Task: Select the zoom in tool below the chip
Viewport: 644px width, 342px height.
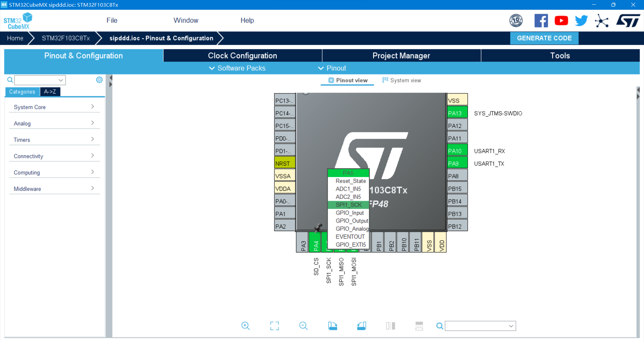Action: [245, 326]
